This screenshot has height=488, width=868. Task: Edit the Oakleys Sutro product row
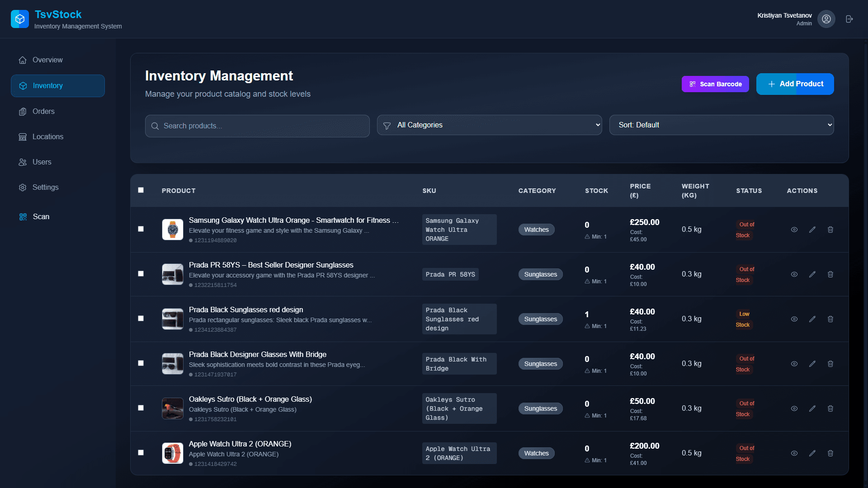pos(812,408)
